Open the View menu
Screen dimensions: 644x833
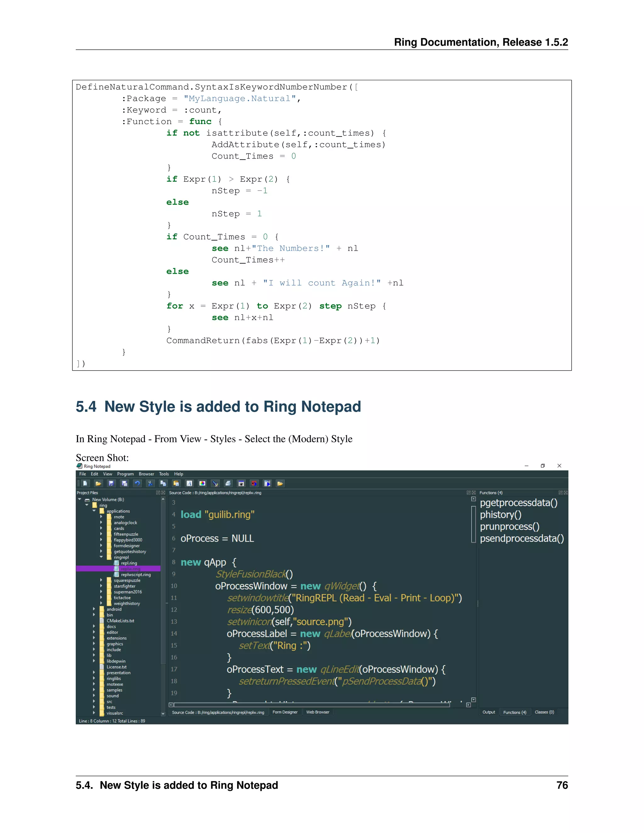click(x=108, y=474)
